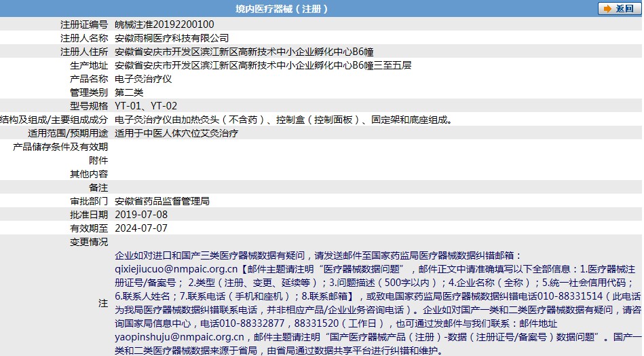
Task: Select approval date 2019-07-08
Action: click(x=141, y=215)
